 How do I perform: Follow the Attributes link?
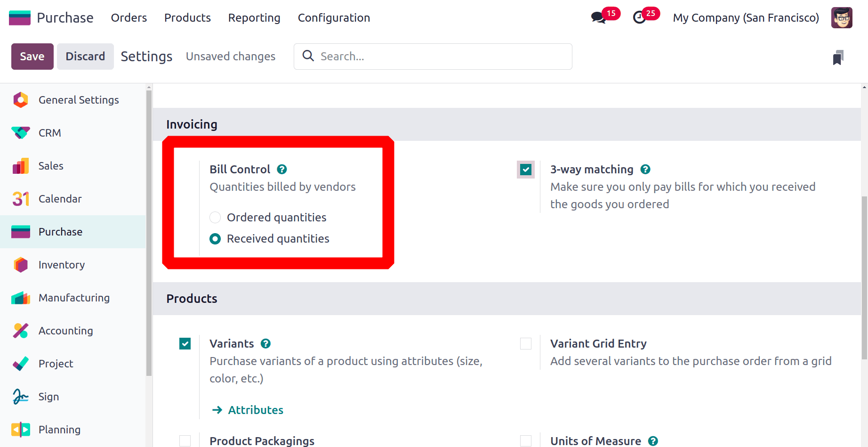[x=255, y=410]
